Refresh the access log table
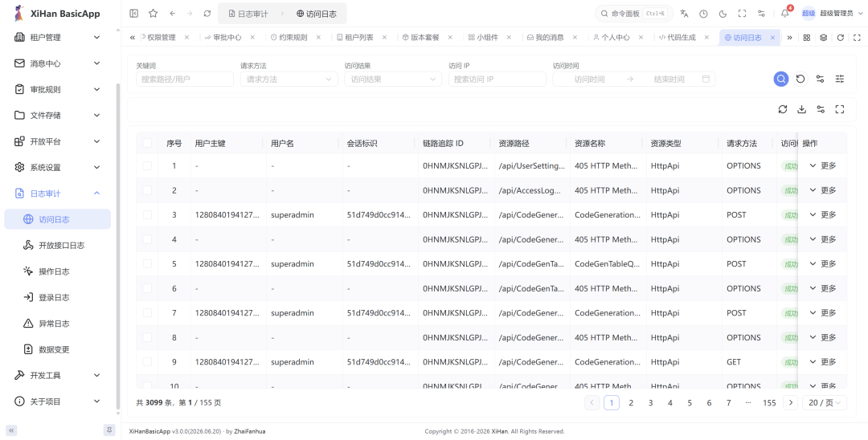The width and height of the screenshot is (868, 440). [x=783, y=109]
